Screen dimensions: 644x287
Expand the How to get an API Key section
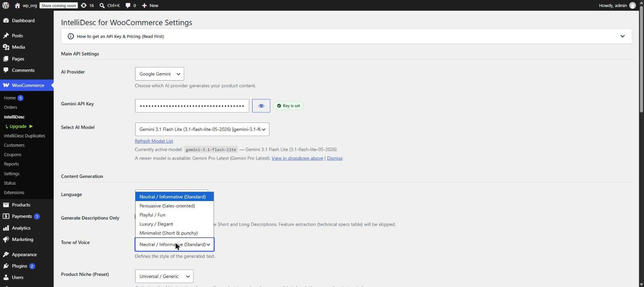point(346,36)
